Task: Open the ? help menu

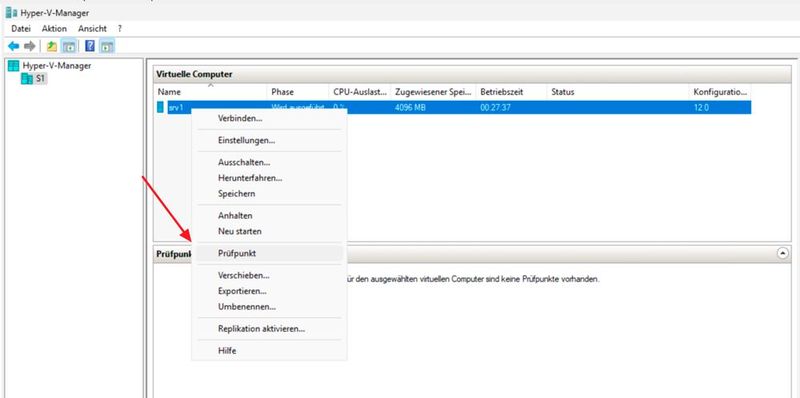Action: tap(119, 29)
